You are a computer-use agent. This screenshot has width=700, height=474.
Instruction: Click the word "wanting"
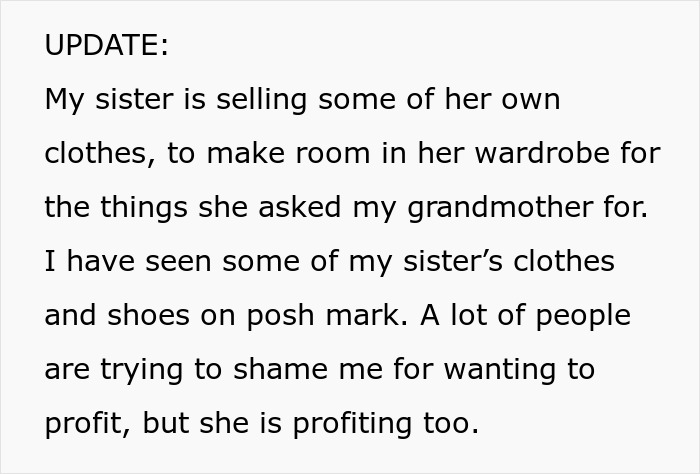click(501, 370)
